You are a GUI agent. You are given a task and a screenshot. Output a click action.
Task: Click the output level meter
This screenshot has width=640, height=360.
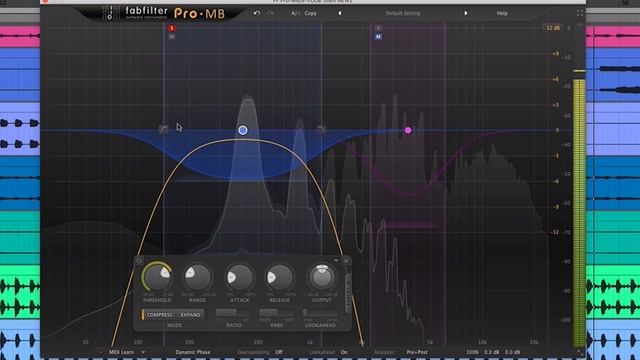pos(579,212)
